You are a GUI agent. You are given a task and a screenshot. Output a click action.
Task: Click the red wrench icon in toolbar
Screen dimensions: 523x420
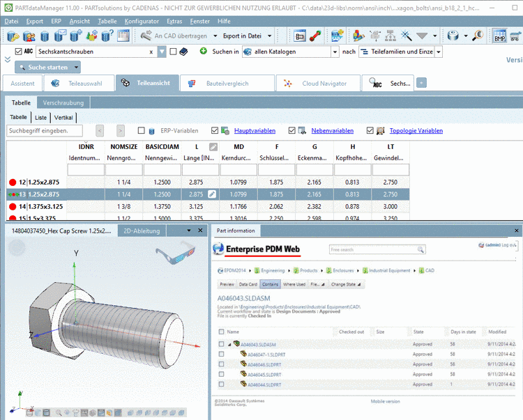315,36
